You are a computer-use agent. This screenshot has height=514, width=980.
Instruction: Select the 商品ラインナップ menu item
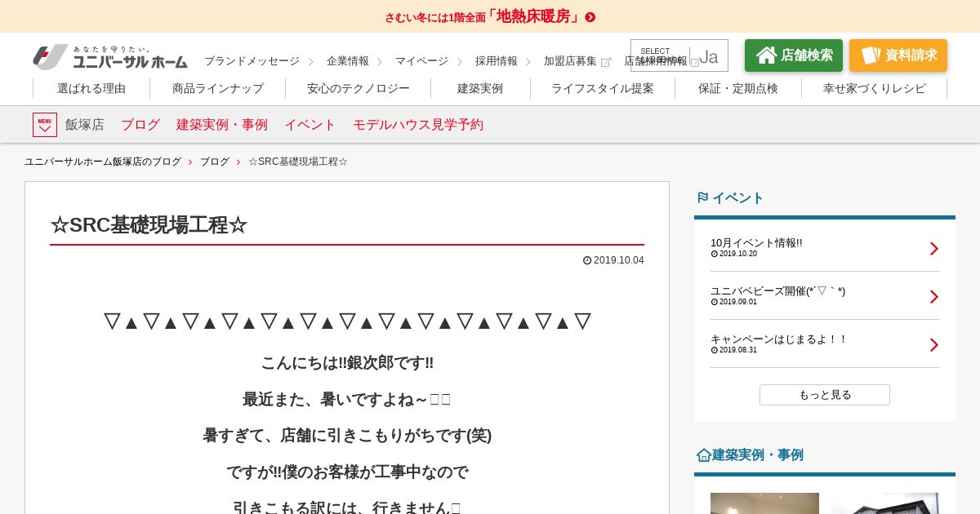[218, 88]
